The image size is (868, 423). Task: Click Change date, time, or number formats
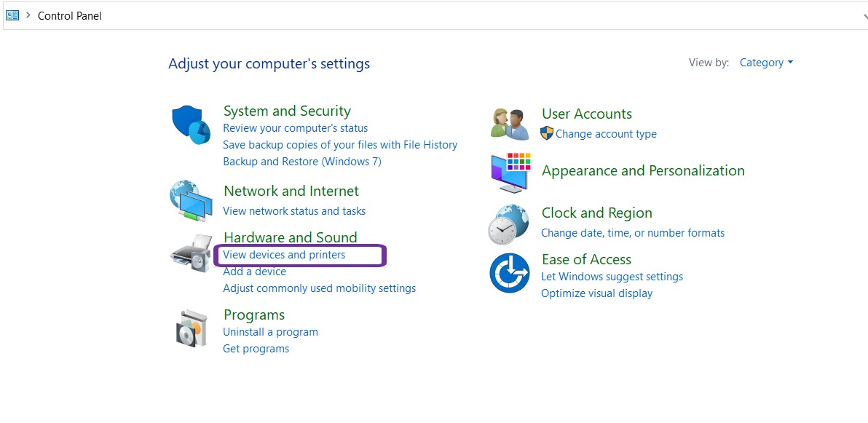tap(633, 232)
